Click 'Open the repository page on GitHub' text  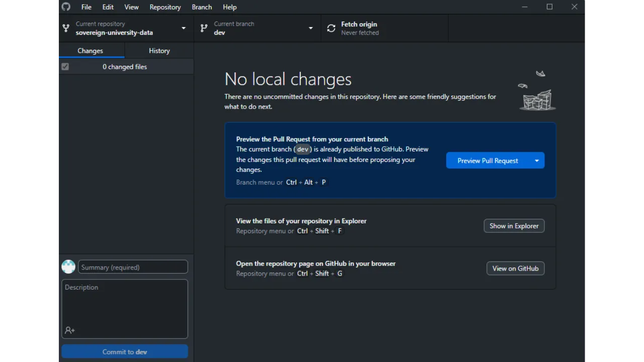tap(316, 263)
